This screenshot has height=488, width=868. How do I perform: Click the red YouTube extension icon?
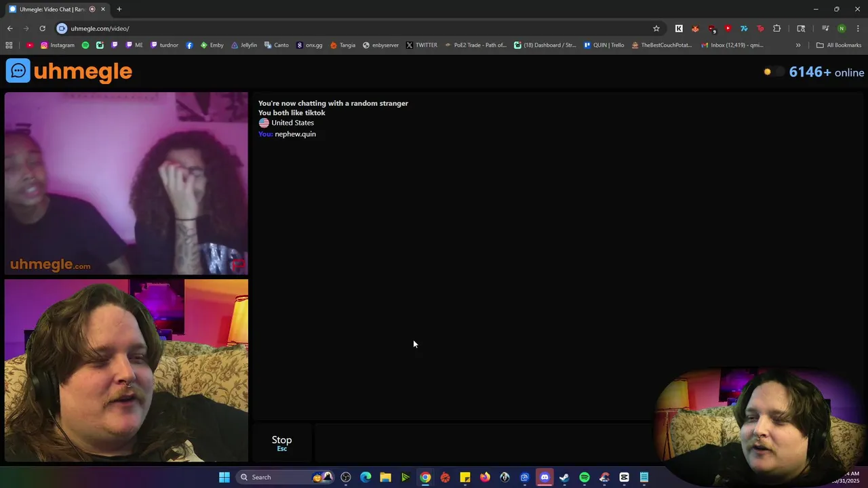(x=728, y=28)
